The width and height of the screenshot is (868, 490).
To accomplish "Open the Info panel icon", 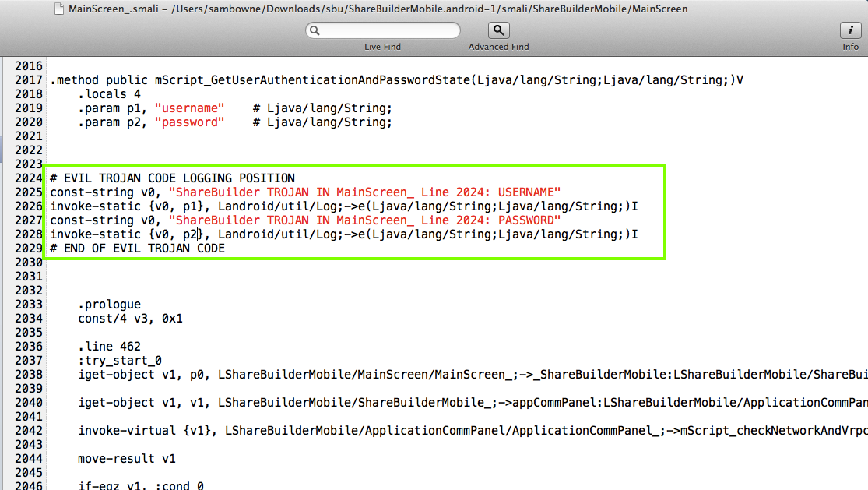I will (850, 30).
